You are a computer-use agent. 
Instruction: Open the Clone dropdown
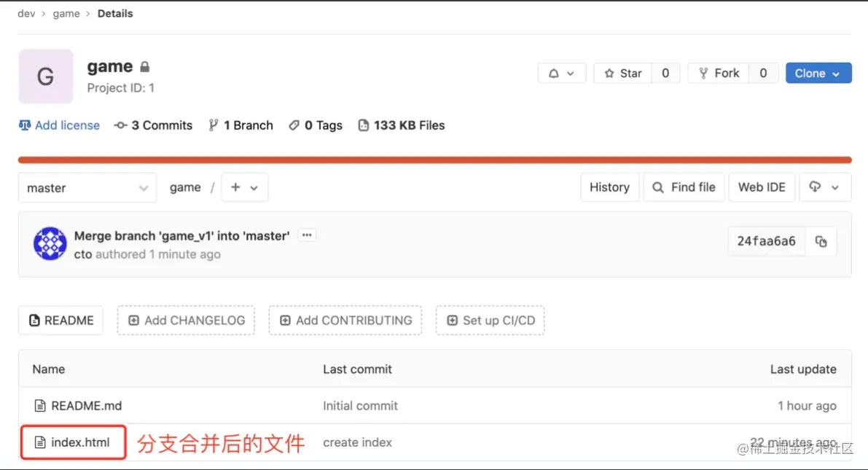(818, 73)
